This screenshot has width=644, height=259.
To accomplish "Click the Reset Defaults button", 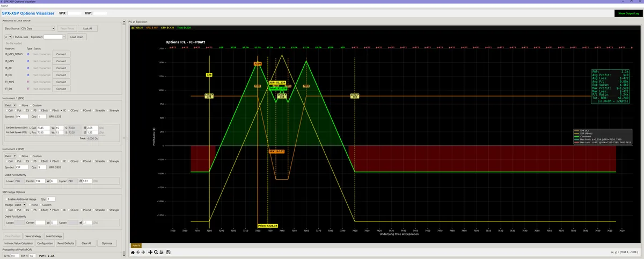I will (x=65, y=243).
